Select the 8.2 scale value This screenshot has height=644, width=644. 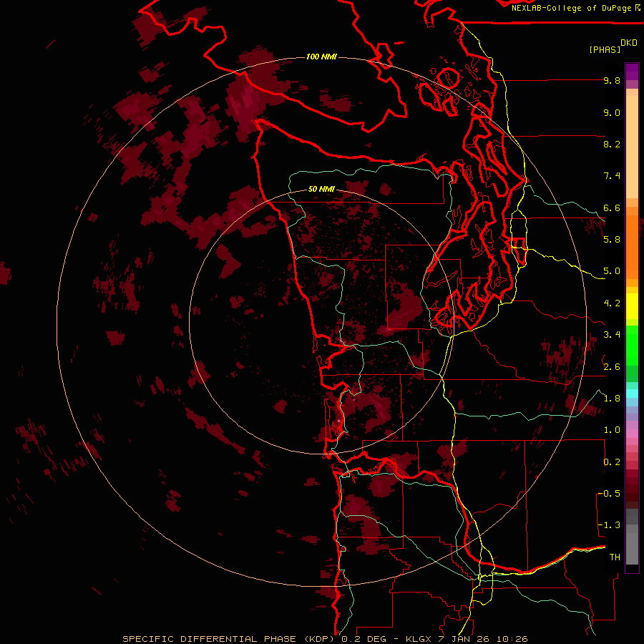coord(612,144)
